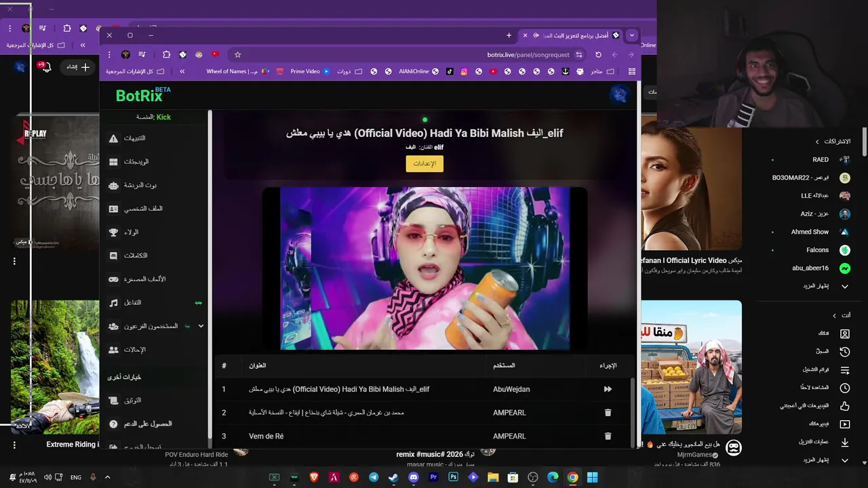868x488 pixels.
Task: Skip the current song by AbuWejdan
Action: click(x=608, y=389)
